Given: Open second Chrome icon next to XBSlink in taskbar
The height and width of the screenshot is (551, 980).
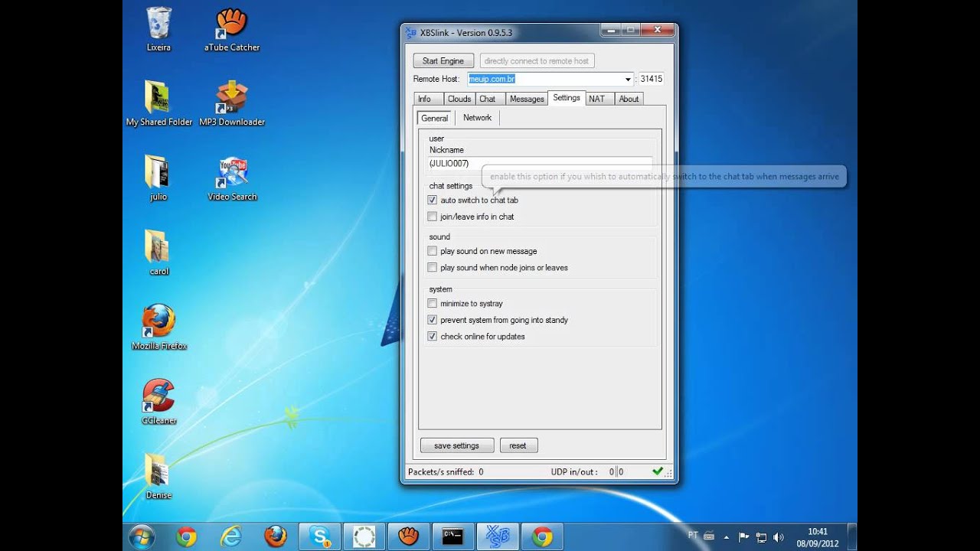Looking at the screenshot, I should pos(542,536).
